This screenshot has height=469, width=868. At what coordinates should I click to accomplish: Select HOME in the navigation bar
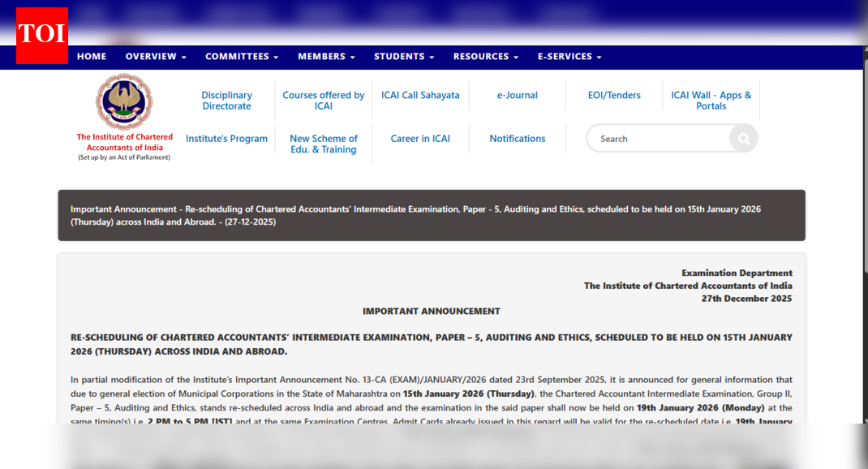[x=91, y=56]
